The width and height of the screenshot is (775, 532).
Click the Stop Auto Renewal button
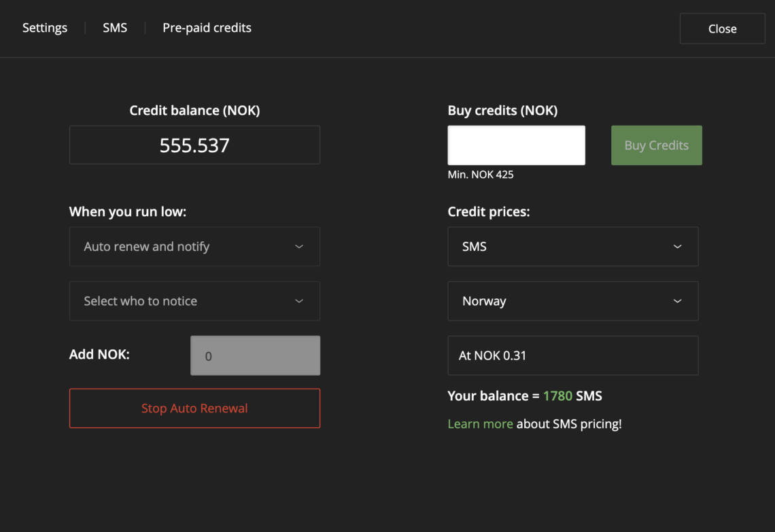pyautogui.click(x=194, y=408)
